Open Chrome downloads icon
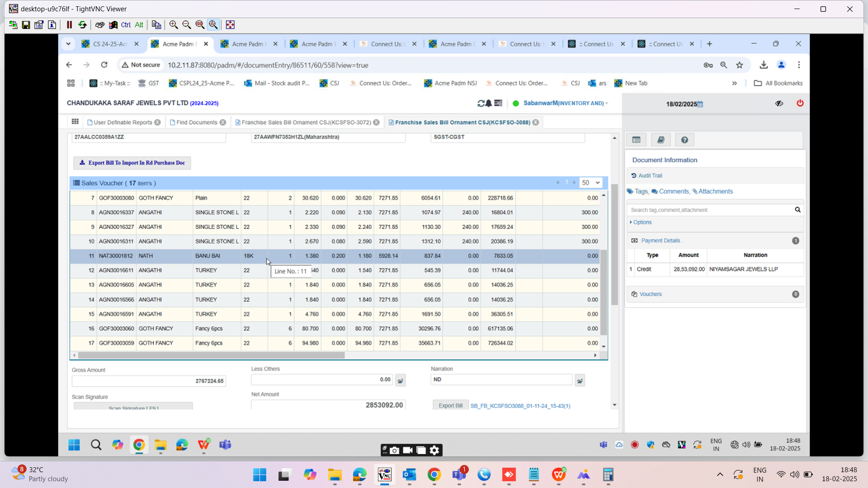Image resolution: width=868 pixels, height=488 pixels. point(764,65)
